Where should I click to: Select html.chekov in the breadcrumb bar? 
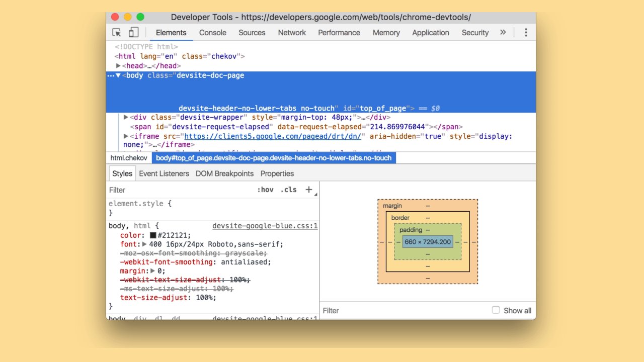(x=129, y=158)
